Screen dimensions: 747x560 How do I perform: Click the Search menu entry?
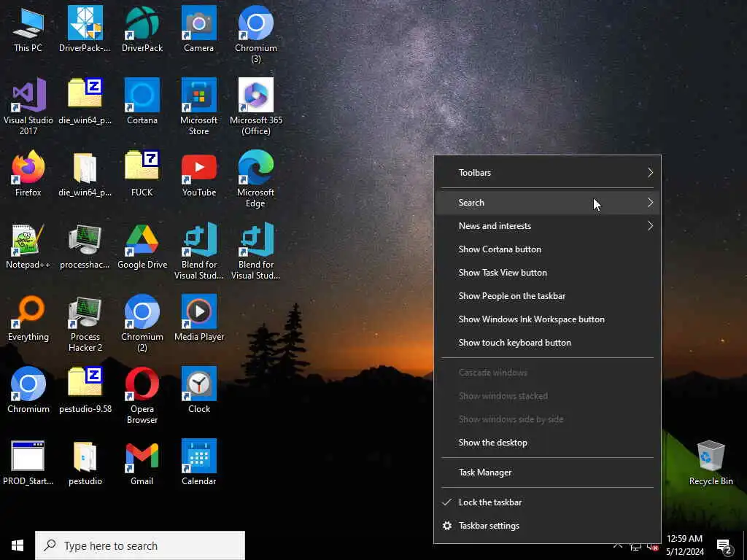coord(547,203)
